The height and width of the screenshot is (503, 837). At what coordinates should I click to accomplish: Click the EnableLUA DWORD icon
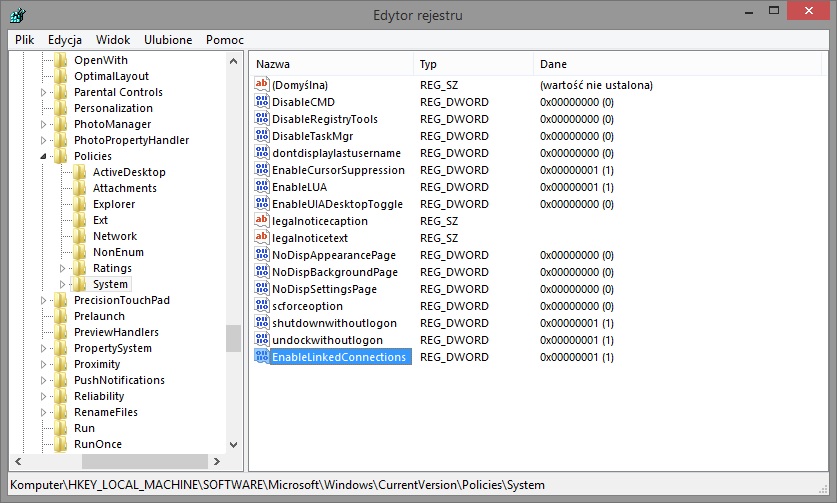(x=262, y=187)
